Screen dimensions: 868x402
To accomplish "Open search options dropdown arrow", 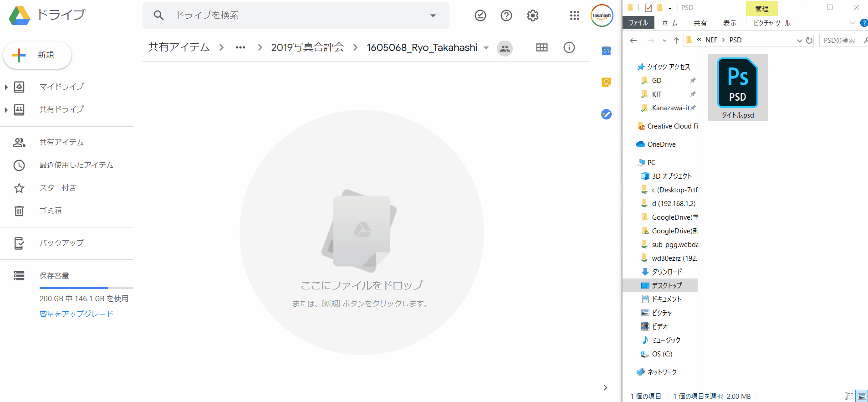I will click(x=433, y=15).
